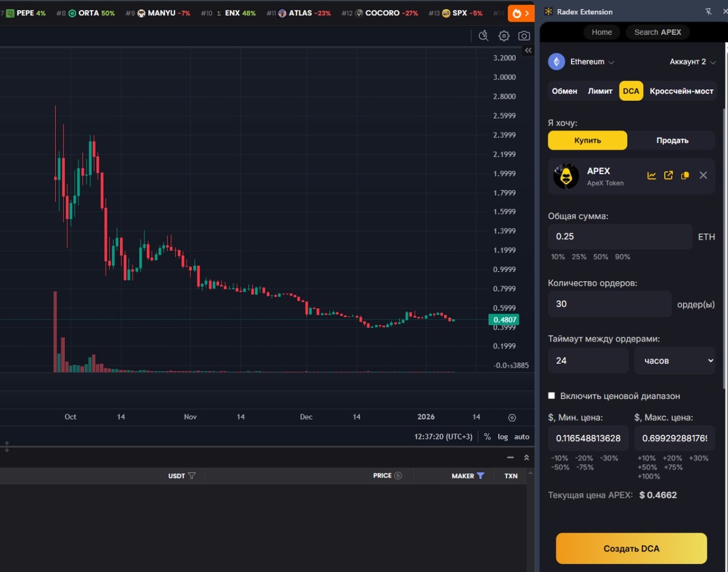The width and height of the screenshot is (728, 572).
Task: Set amount to 90% of balance
Action: 622,257
